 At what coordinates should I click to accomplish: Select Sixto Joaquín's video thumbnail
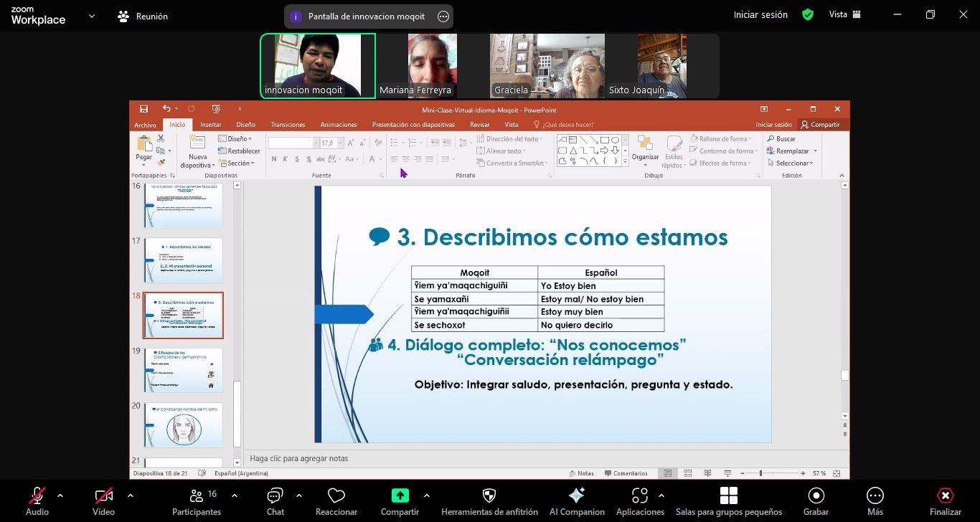click(661, 66)
